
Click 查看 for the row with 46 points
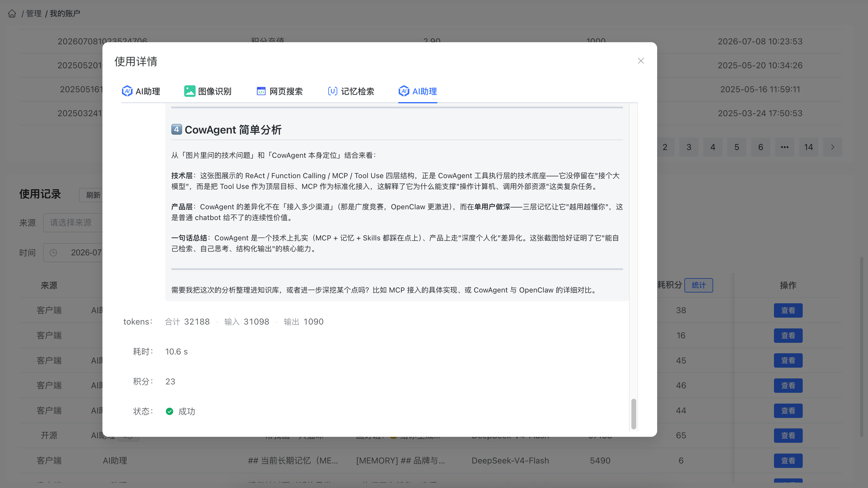tap(788, 385)
